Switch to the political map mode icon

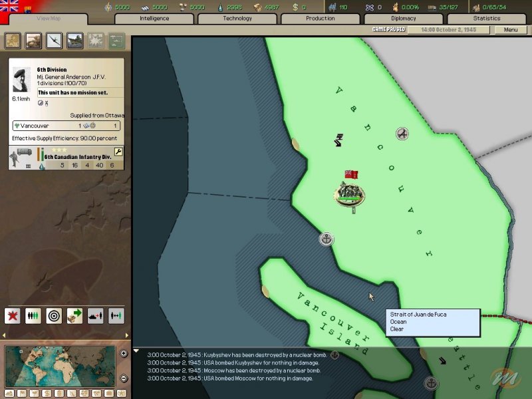pos(22,392)
